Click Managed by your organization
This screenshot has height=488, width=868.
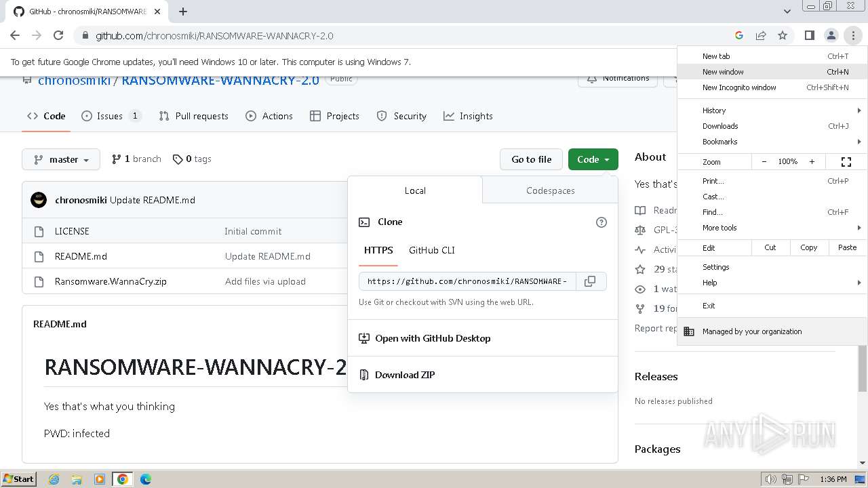[x=772, y=331]
